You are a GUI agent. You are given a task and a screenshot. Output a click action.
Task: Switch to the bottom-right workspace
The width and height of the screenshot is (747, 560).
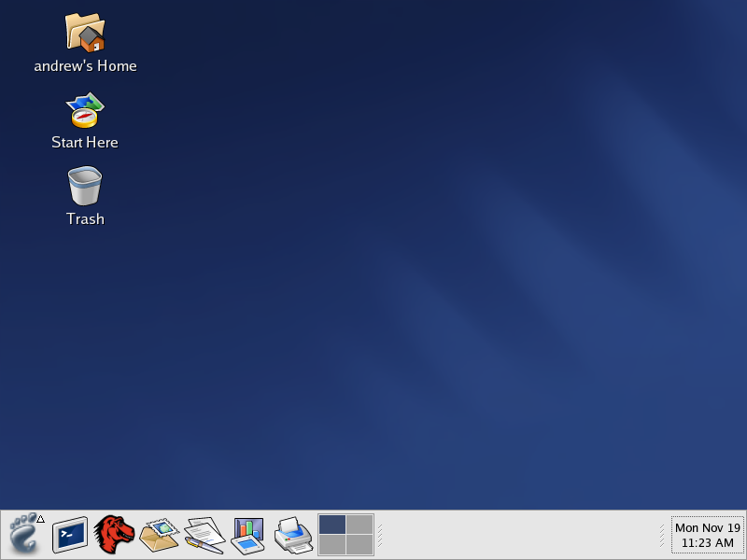(359, 545)
